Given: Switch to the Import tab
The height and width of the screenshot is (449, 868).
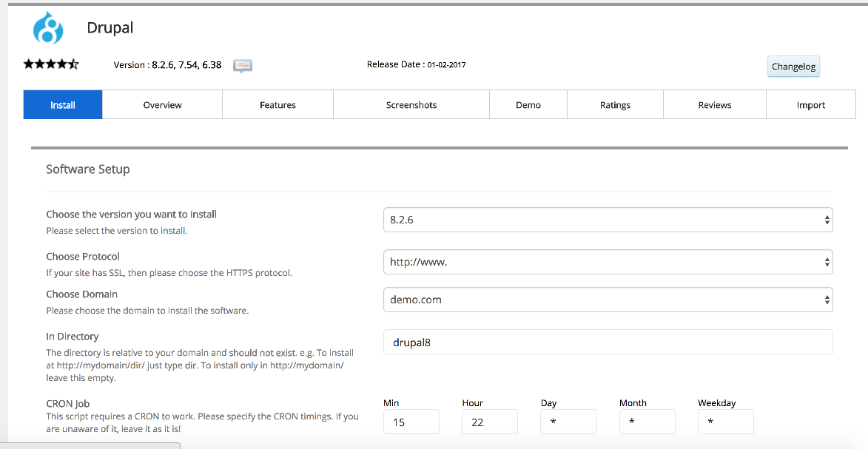Looking at the screenshot, I should [x=811, y=104].
